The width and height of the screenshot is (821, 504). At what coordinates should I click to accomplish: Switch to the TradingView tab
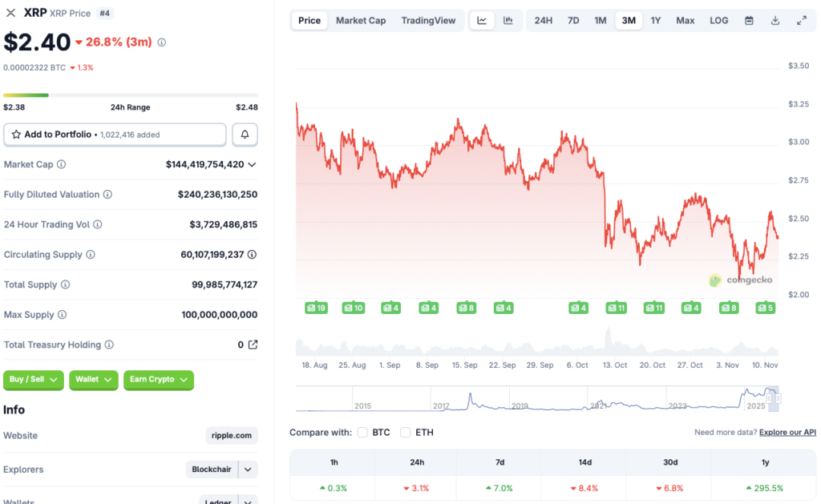428,20
